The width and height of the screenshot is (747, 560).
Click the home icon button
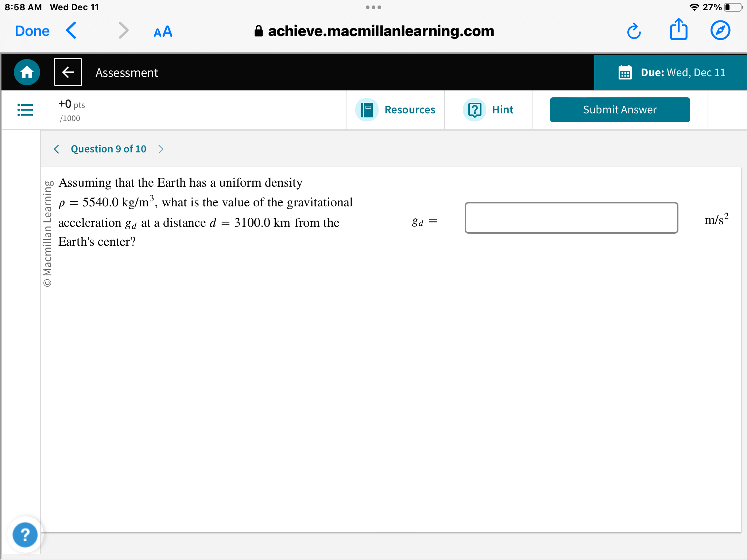[27, 72]
